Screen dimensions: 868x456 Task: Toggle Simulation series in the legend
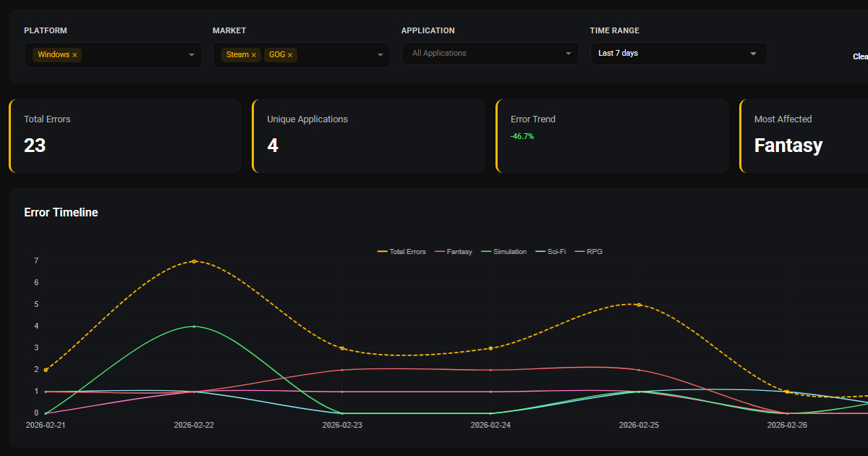[x=503, y=252]
